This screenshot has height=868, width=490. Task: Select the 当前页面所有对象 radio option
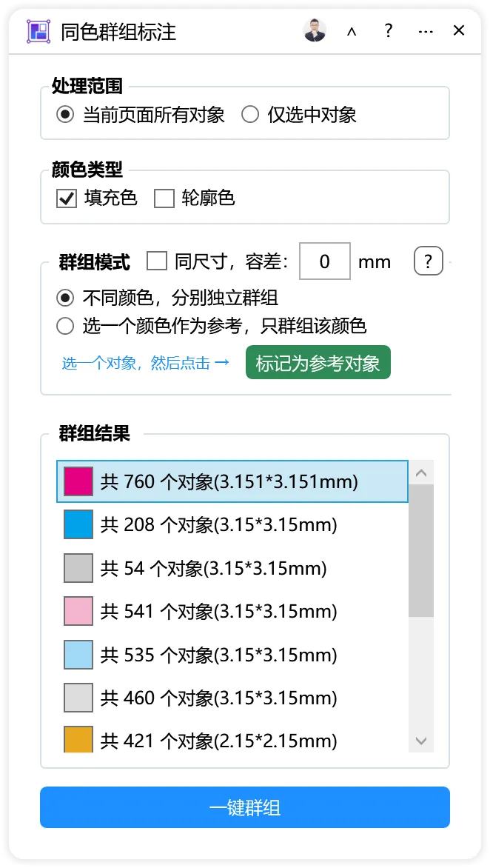65,115
